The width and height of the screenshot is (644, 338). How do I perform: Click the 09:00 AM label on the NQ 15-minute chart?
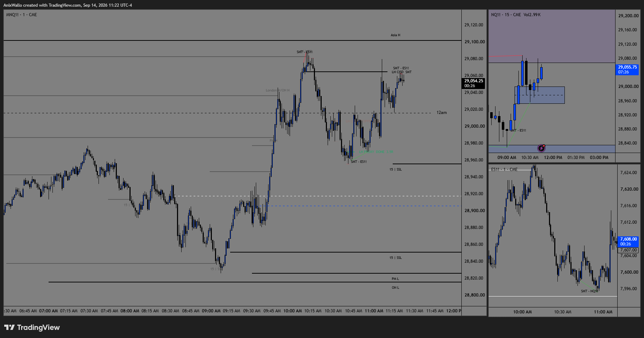[x=507, y=158]
